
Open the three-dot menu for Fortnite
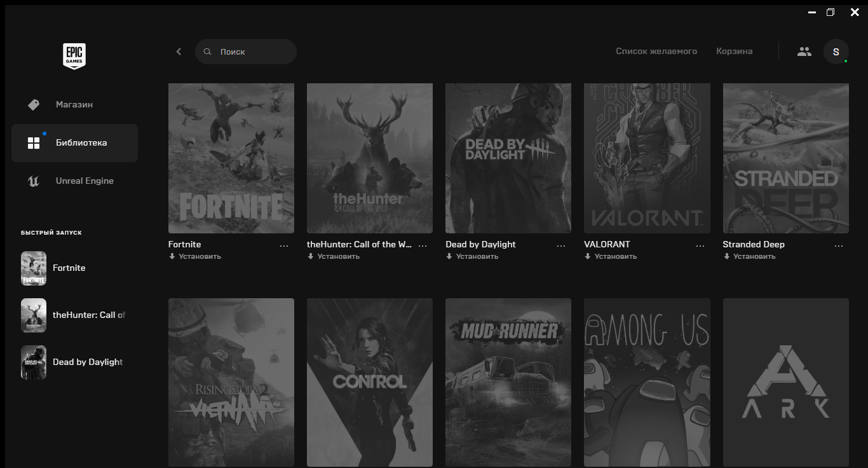(x=284, y=245)
